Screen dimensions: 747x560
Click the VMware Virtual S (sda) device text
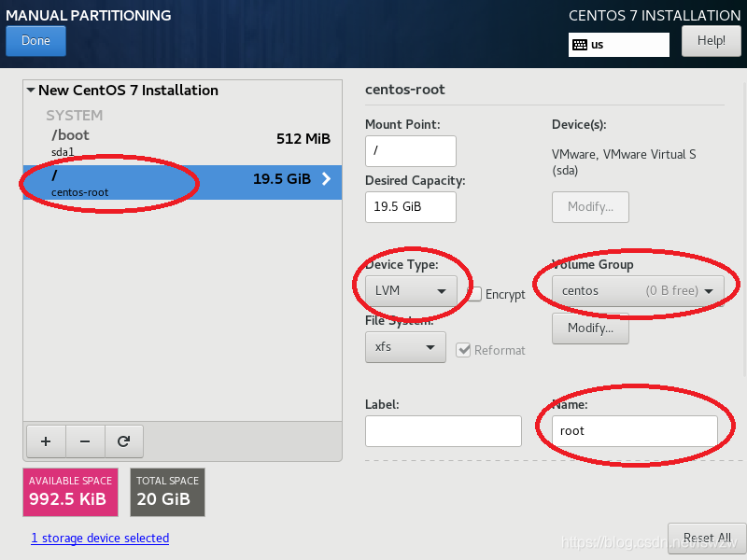pos(624,162)
